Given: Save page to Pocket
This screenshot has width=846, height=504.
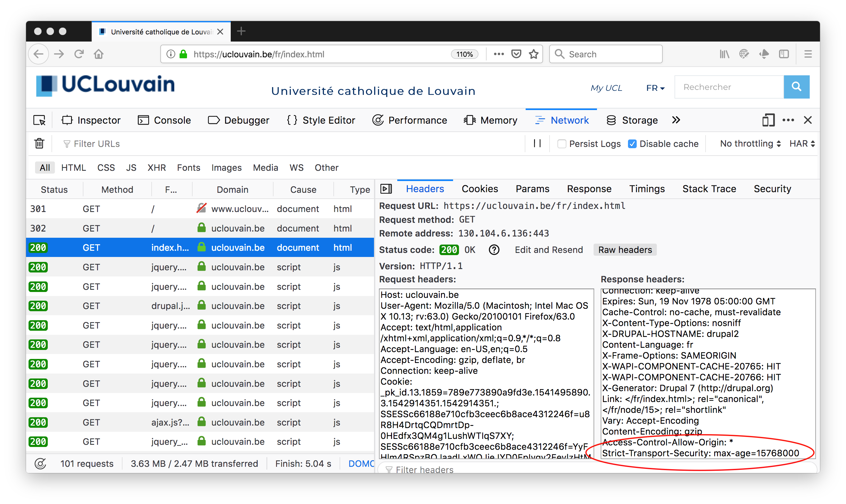Looking at the screenshot, I should (516, 54).
